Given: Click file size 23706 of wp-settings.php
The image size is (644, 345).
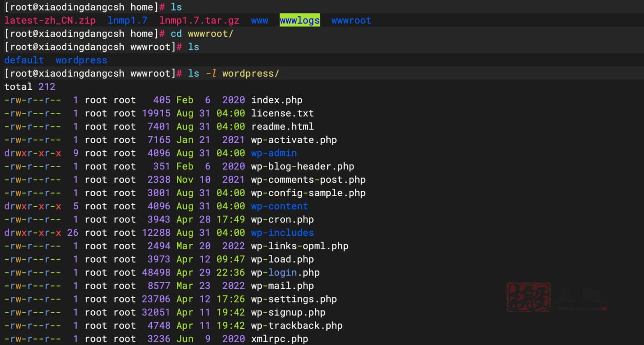Looking at the screenshot, I should (156, 299).
